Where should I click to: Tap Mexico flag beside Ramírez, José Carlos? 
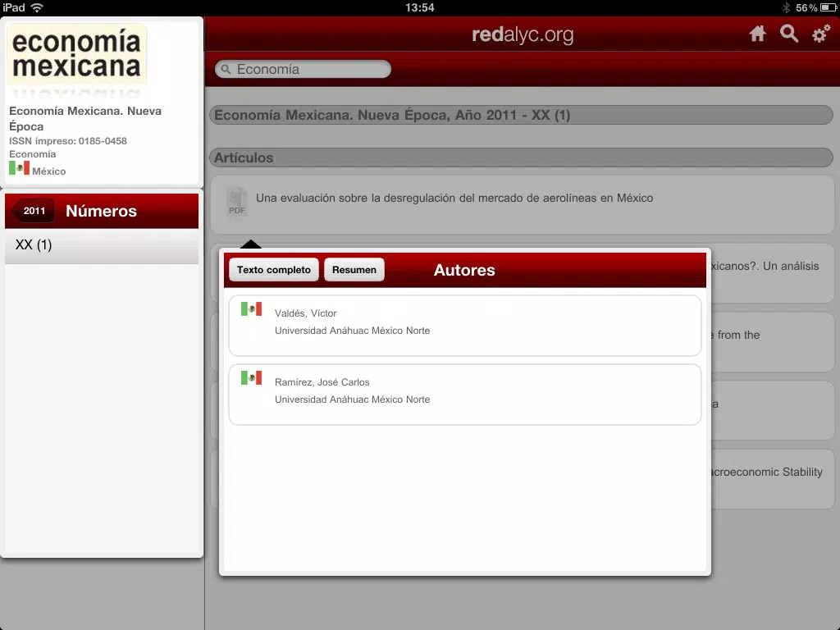point(251,378)
